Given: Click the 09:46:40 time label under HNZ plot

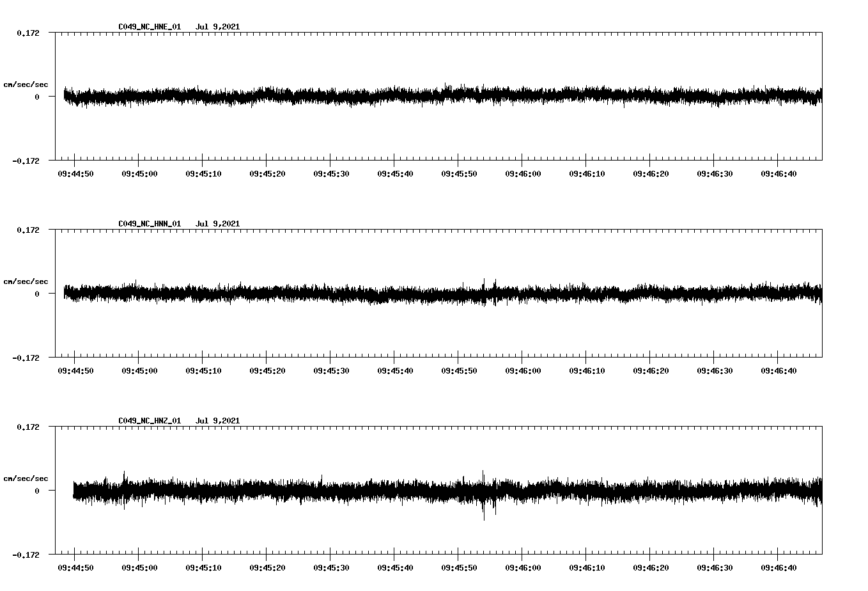Looking at the screenshot, I should tap(779, 568).
